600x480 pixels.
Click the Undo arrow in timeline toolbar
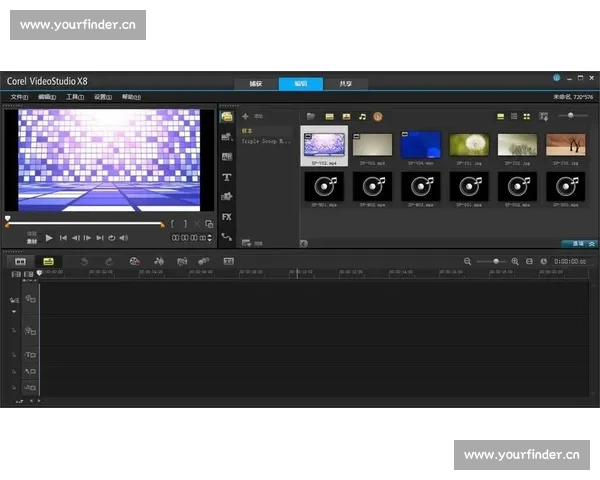point(84,261)
